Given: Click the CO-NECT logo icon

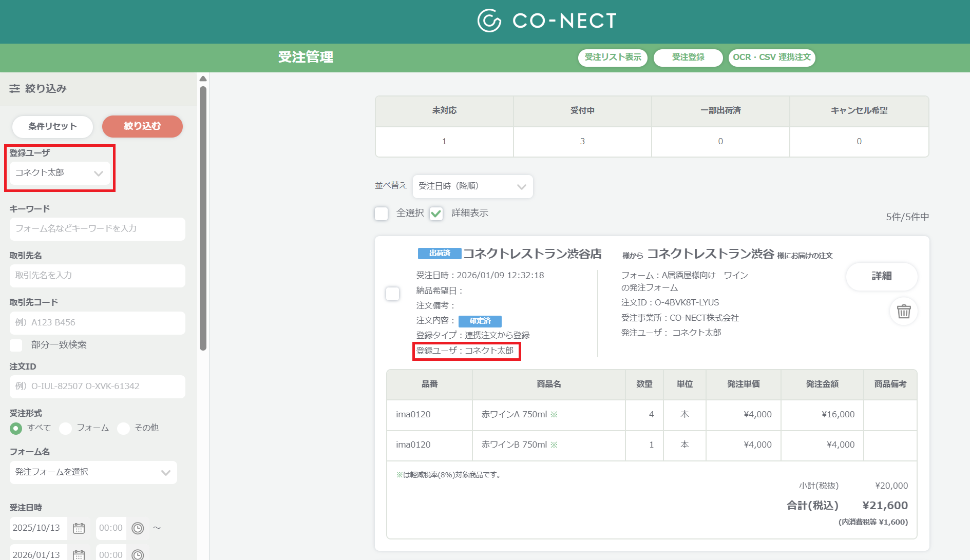Looking at the screenshot, I should (489, 21).
